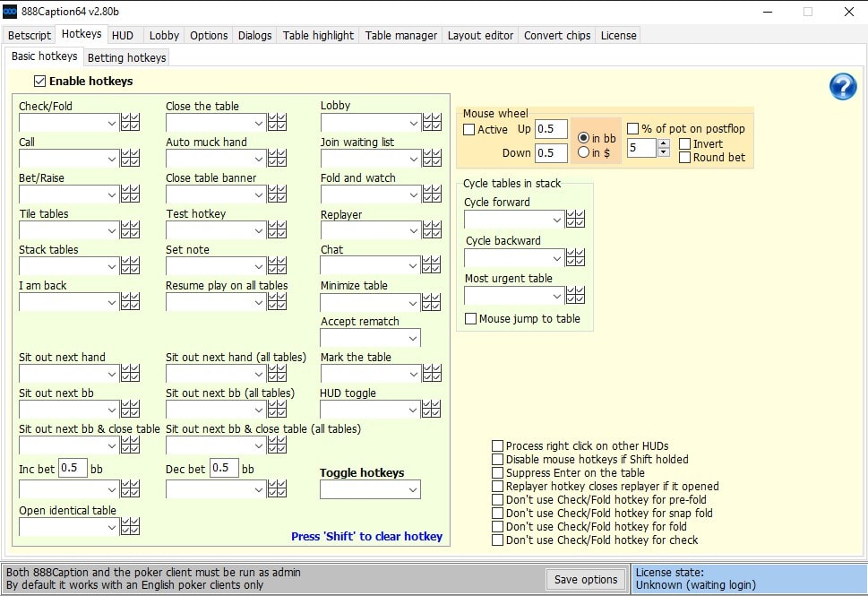Open the Cycle forward dropdown
Image resolution: width=868 pixels, height=596 pixels.
coord(514,220)
